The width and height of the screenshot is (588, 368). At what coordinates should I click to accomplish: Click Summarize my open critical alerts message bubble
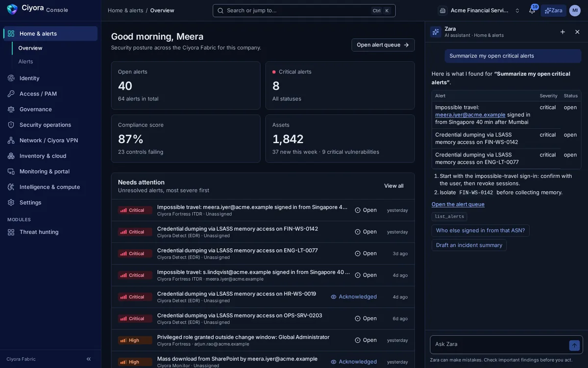coord(513,56)
